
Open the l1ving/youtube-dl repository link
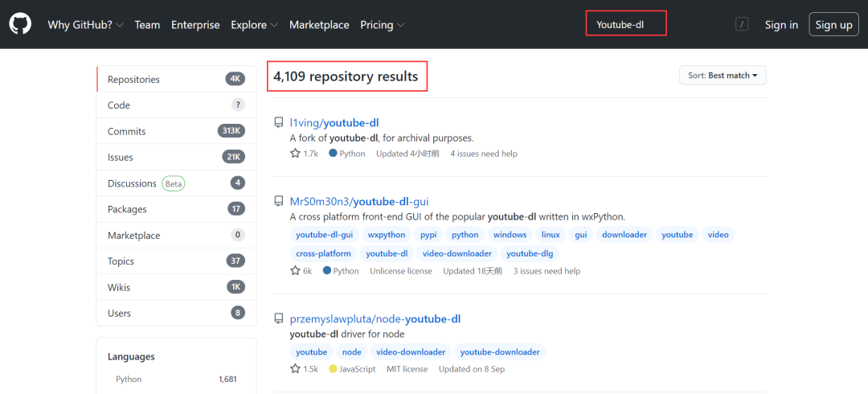coord(334,123)
